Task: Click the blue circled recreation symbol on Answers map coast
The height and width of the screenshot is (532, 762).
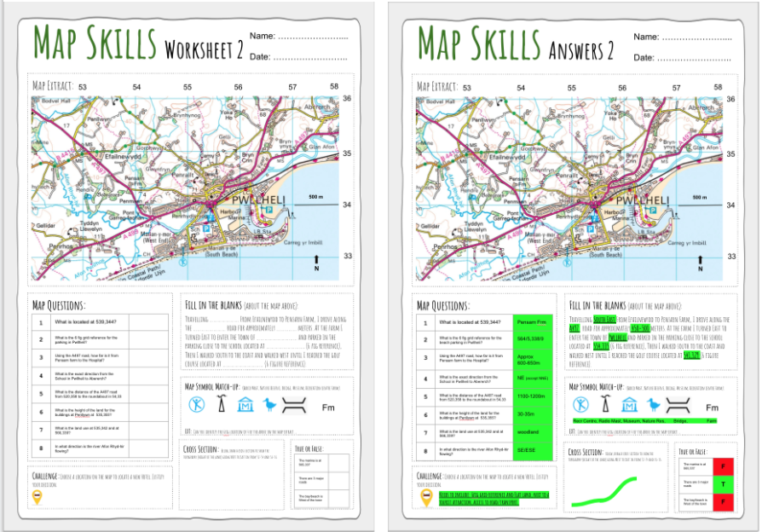Action: coord(567,263)
